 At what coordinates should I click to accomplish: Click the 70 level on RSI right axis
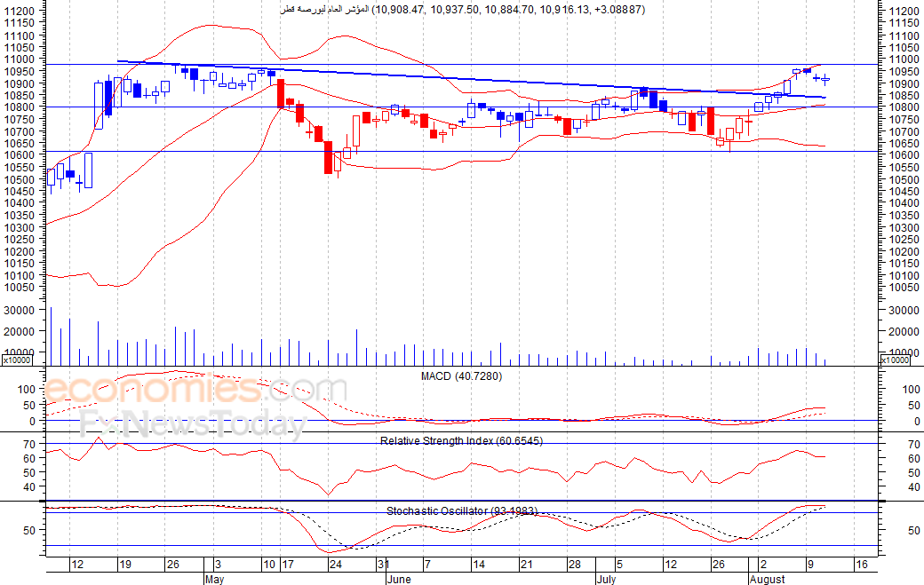coord(914,445)
